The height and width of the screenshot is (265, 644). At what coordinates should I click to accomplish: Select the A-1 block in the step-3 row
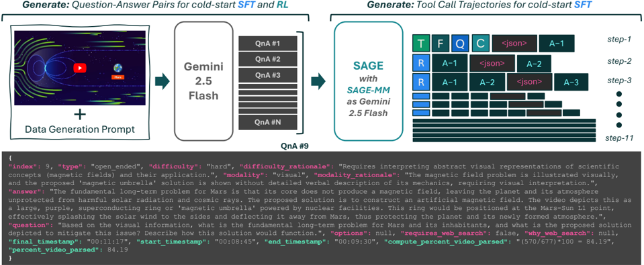click(450, 82)
